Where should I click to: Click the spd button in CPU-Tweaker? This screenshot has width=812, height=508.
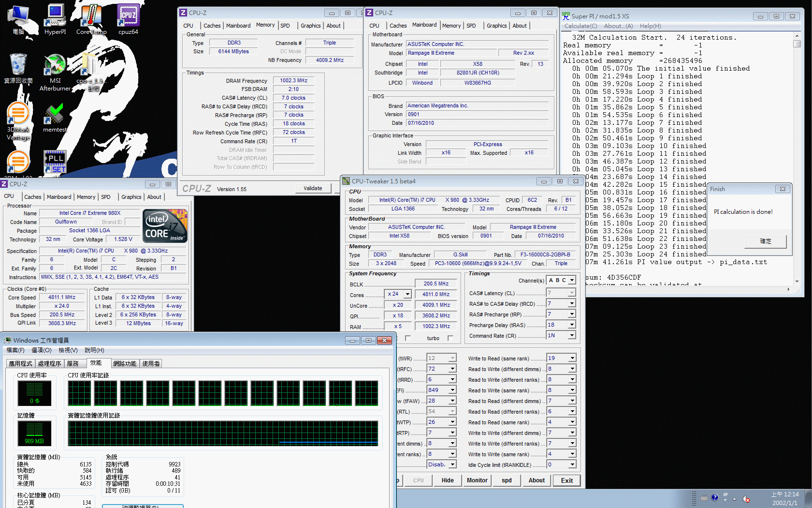click(507, 480)
